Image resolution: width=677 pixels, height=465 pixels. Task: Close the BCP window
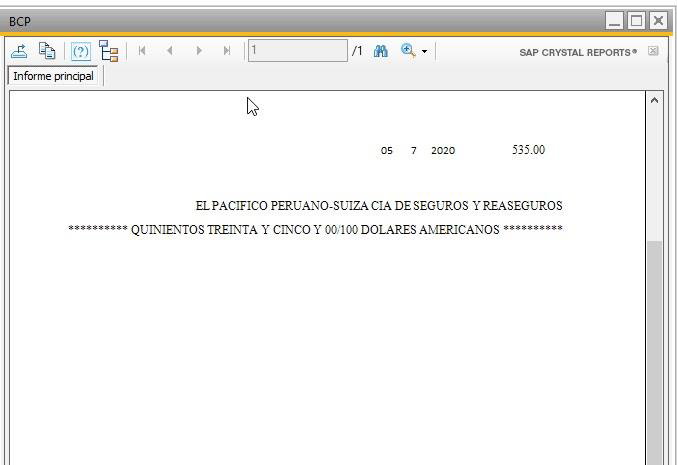coord(658,21)
